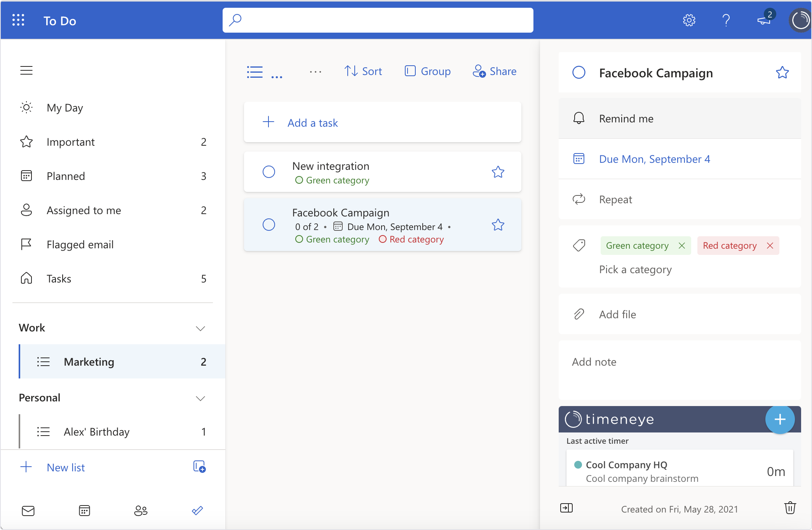Remove the Red category tag
Screen dimensions: 812x530
[770, 245]
